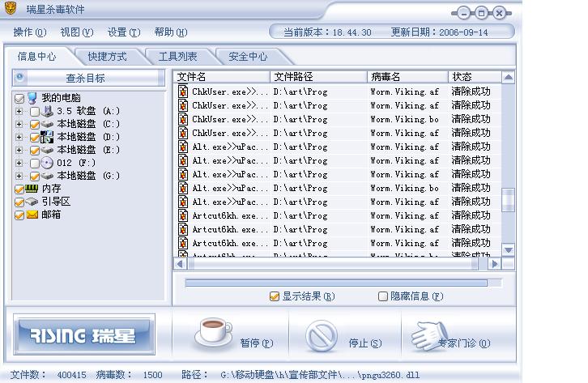Click the local disk D: drive icon
Screen dimensions: 588x383
(x=47, y=137)
